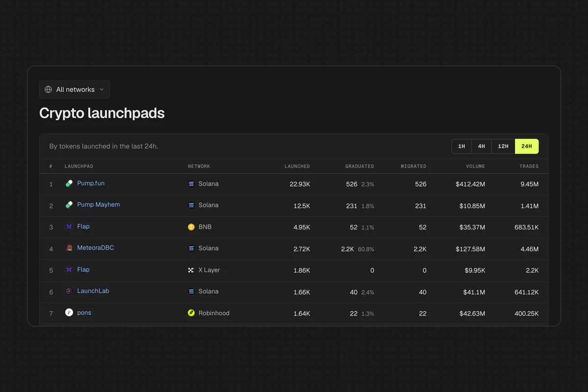Image resolution: width=588 pixels, height=392 pixels.
Task: Click the 9.45M trades value
Action: click(529, 184)
